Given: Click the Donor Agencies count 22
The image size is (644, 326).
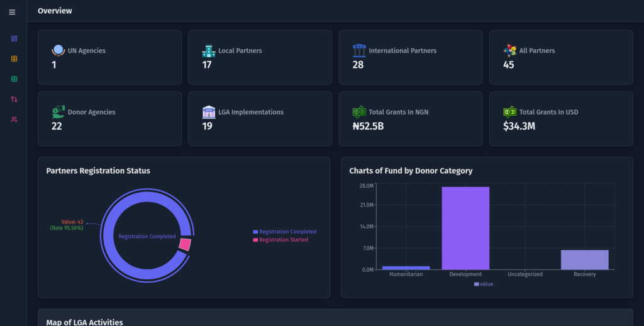Looking at the screenshot, I should coord(57,126).
